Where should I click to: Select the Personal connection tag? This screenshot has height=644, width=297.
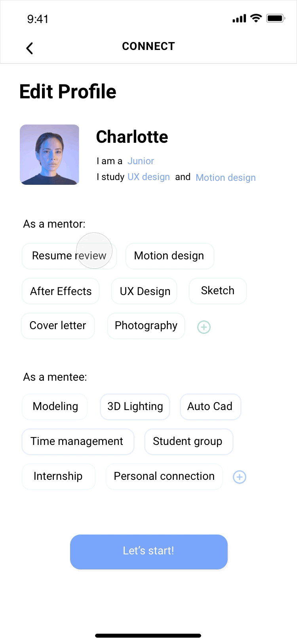(164, 477)
